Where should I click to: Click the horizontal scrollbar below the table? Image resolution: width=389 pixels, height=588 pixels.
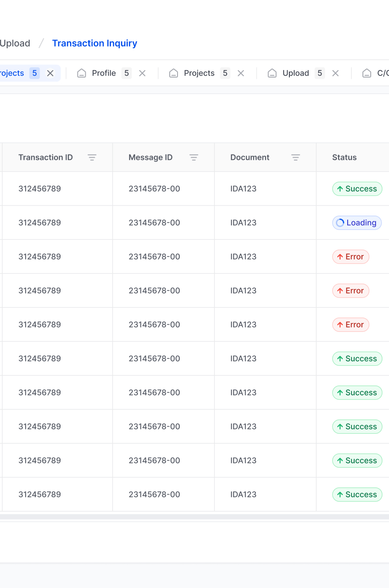194,517
